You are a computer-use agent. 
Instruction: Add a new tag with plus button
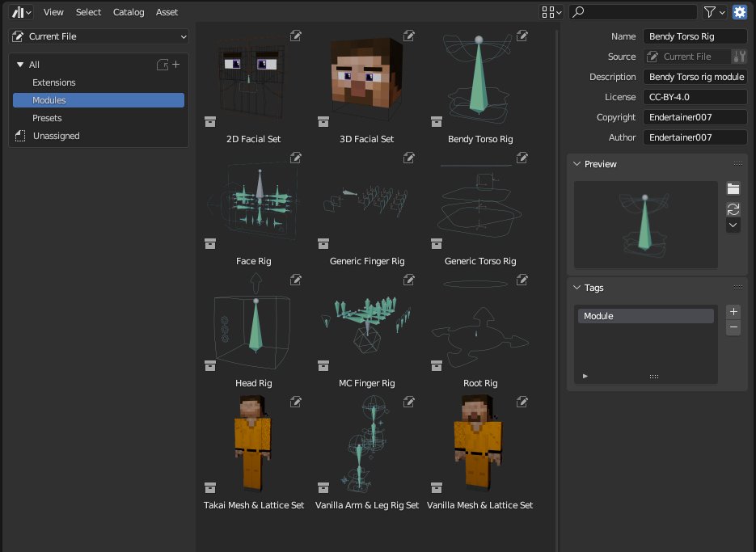click(x=733, y=312)
